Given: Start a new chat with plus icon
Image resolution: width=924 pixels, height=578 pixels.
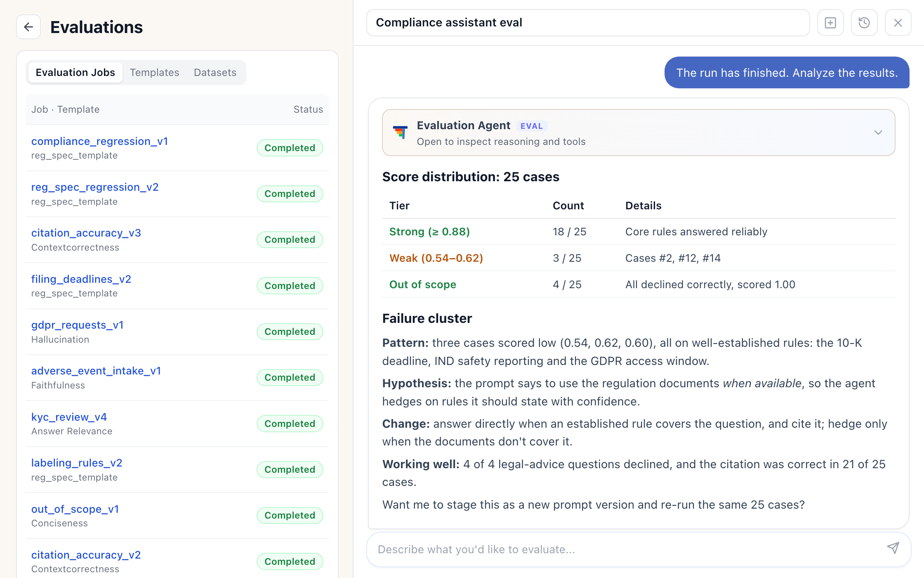Looking at the screenshot, I should 830,23.
